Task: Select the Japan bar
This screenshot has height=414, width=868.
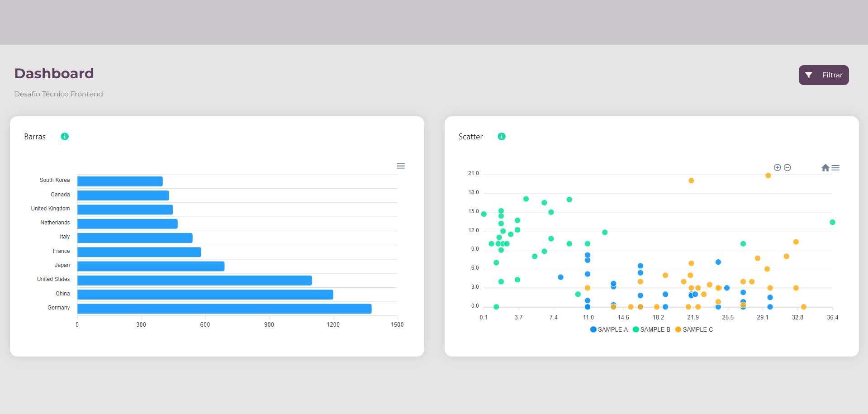Action: pos(151,266)
